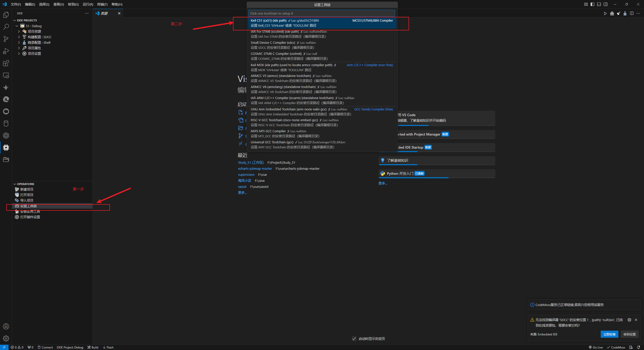
Task: Open the Project Manager folder icon view
Action: click(6, 160)
